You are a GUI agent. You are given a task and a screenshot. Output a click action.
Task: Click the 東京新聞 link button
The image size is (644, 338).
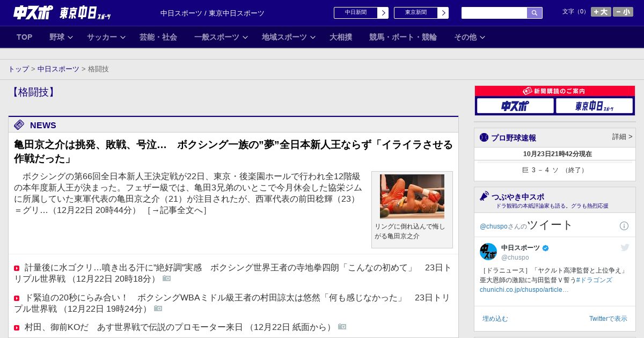coord(416,12)
